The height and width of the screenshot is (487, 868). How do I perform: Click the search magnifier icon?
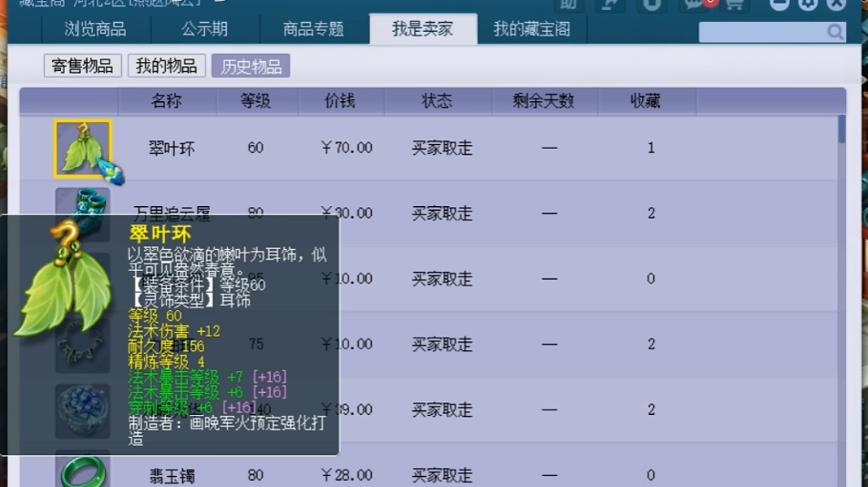click(835, 33)
